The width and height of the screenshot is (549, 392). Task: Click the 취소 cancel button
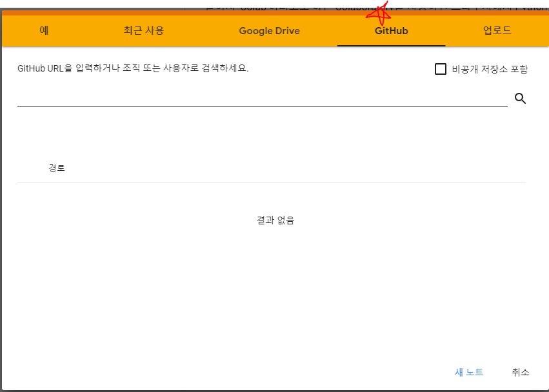(x=520, y=372)
